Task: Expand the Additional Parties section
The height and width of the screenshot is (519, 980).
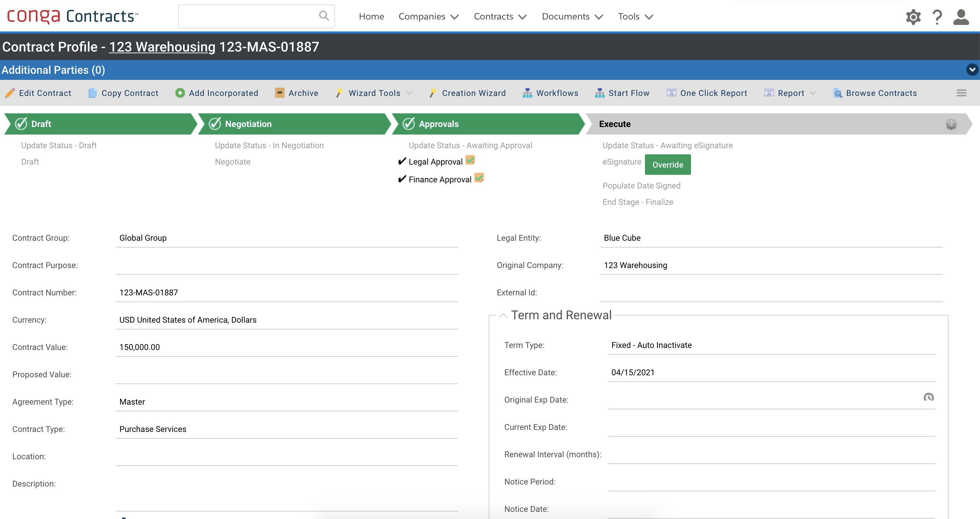Action: pos(972,70)
